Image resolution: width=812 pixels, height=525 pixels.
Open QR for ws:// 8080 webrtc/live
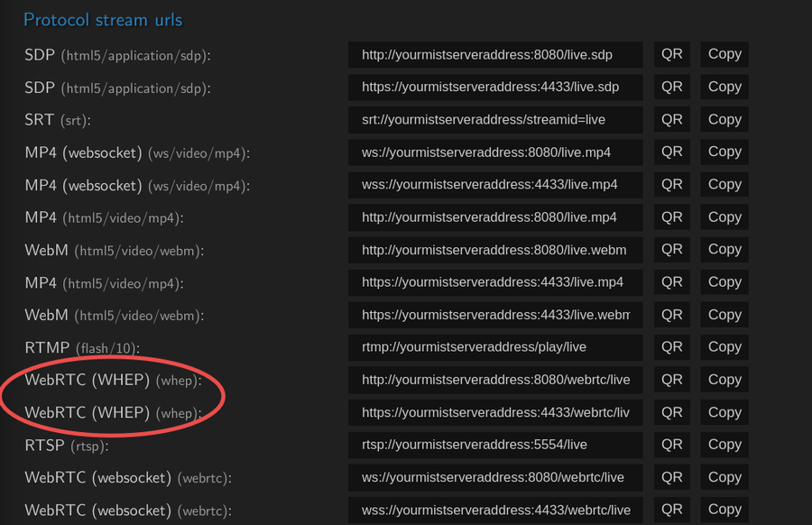pyautogui.click(x=671, y=477)
